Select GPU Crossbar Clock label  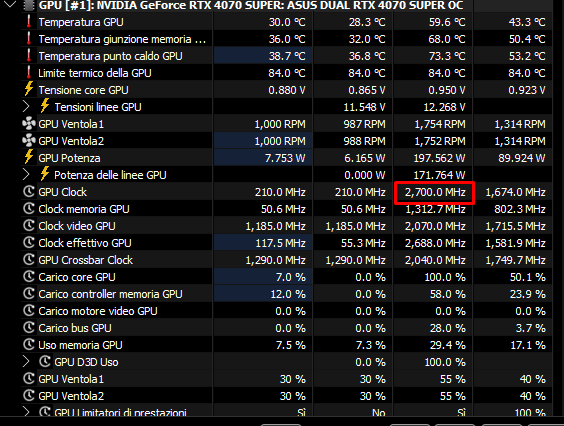click(x=86, y=260)
